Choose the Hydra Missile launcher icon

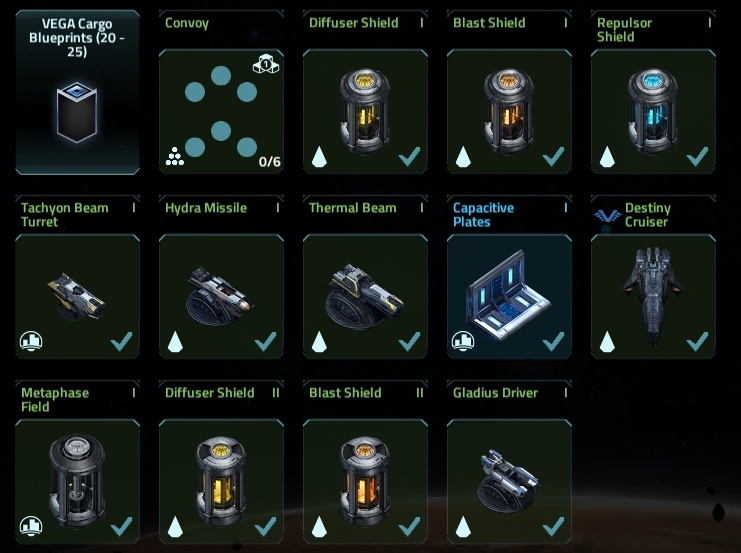click(220, 296)
